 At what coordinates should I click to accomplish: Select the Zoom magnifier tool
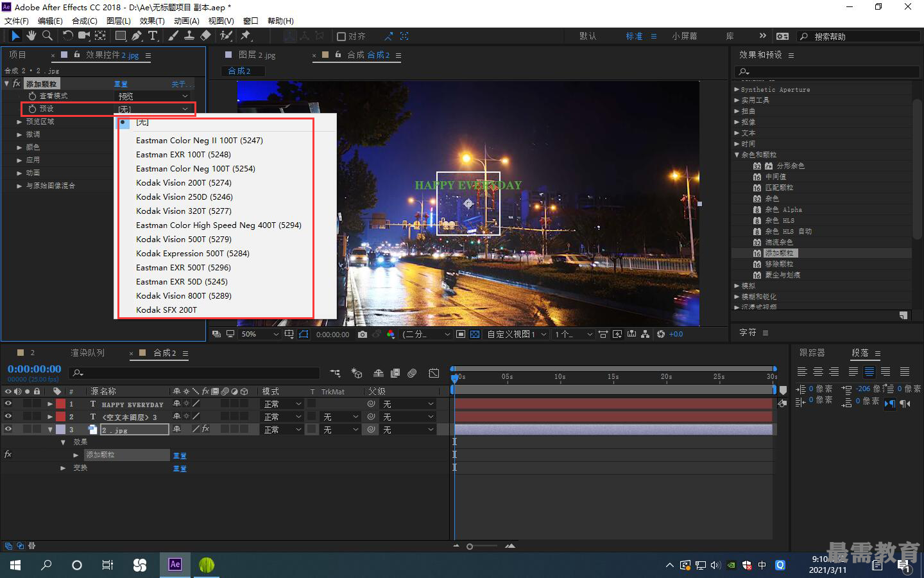pos(47,36)
